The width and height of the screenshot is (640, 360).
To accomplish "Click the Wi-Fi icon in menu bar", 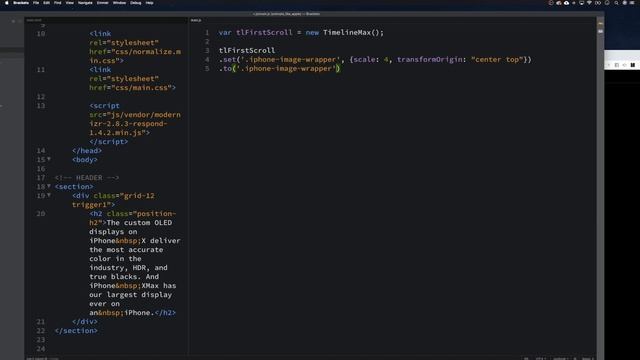I will [589, 3].
